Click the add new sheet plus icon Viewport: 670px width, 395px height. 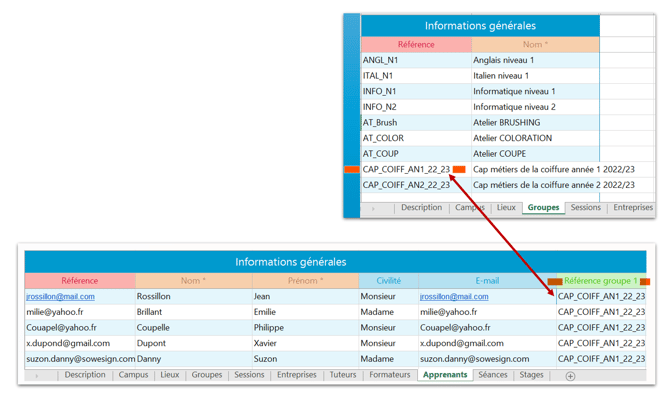pos(570,376)
